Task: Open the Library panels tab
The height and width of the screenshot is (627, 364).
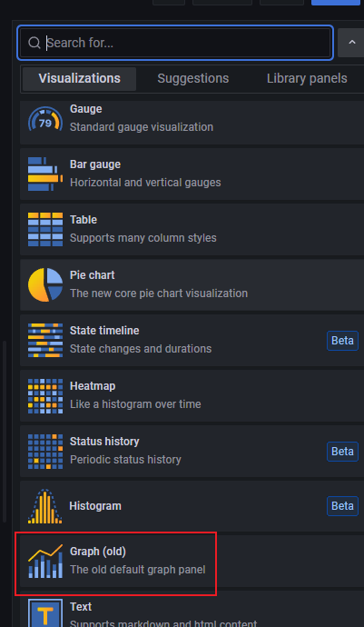Action: [307, 78]
